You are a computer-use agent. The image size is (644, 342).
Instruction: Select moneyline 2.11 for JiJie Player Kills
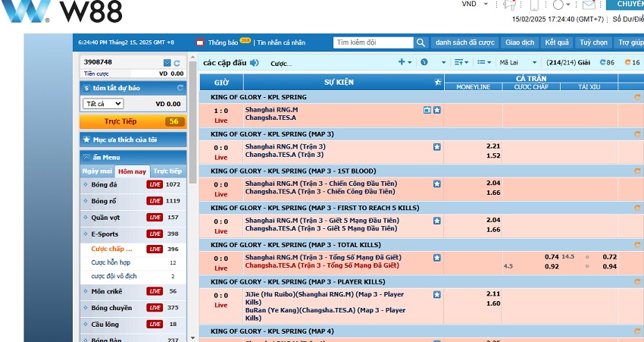click(493, 293)
